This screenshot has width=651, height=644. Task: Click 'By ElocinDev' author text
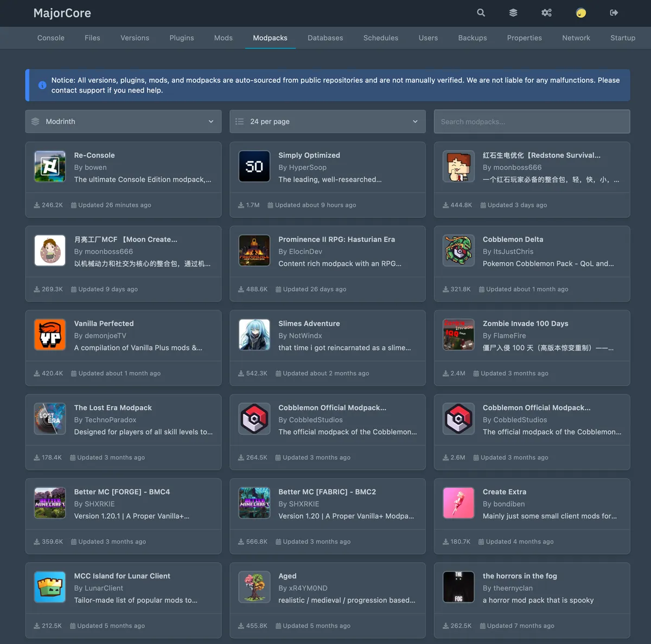click(x=301, y=252)
